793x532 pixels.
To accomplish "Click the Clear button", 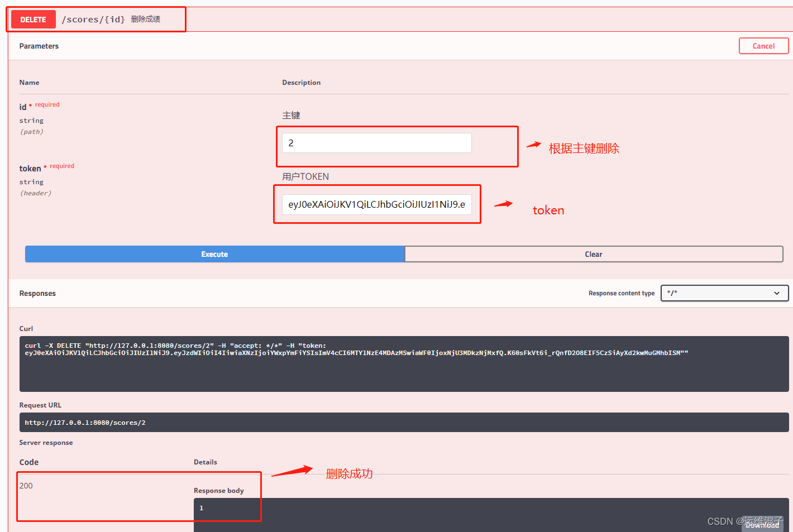I will point(594,254).
